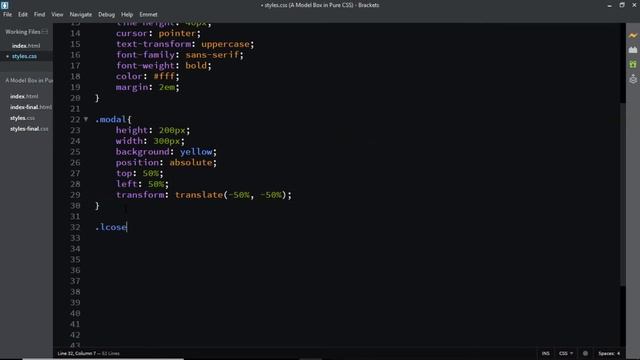Open the File menu

pyautogui.click(x=7, y=14)
